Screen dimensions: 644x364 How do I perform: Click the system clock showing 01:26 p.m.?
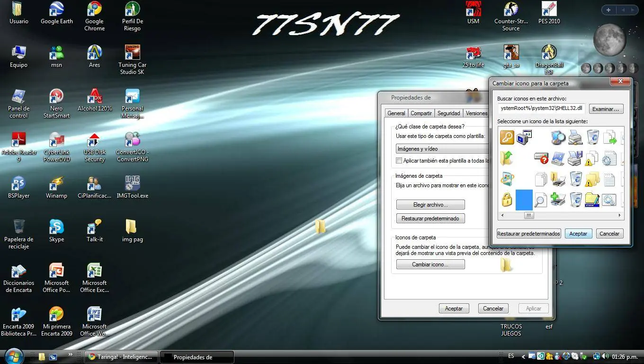[x=625, y=356]
